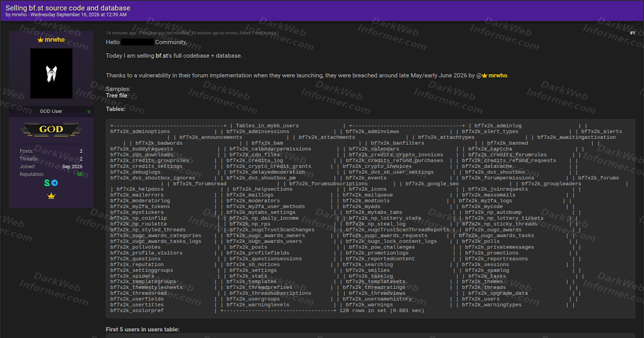Click table name bf7x2k_my2fa_tokens
This screenshot has height=338, width=644.
[x=140, y=207]
